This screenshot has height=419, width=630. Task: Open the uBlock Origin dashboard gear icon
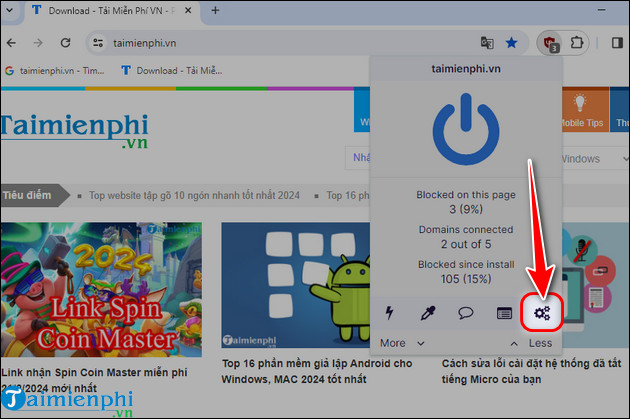(542, 313)
